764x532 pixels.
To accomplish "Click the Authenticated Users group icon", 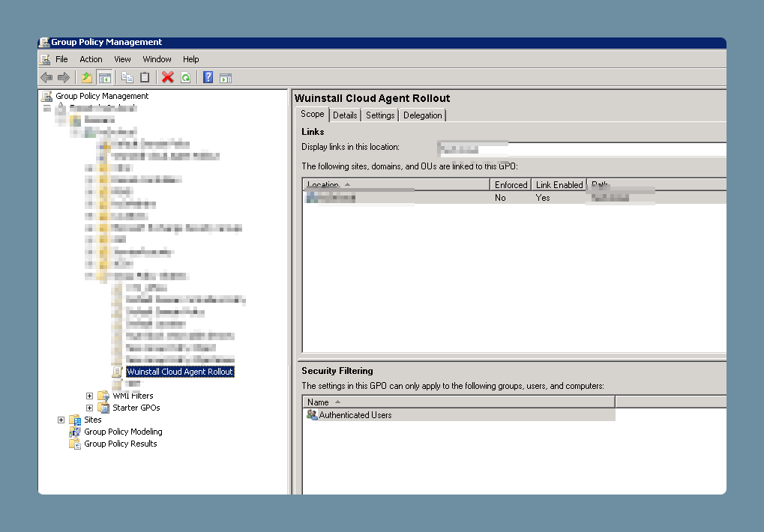I will [x=312, y=414].
